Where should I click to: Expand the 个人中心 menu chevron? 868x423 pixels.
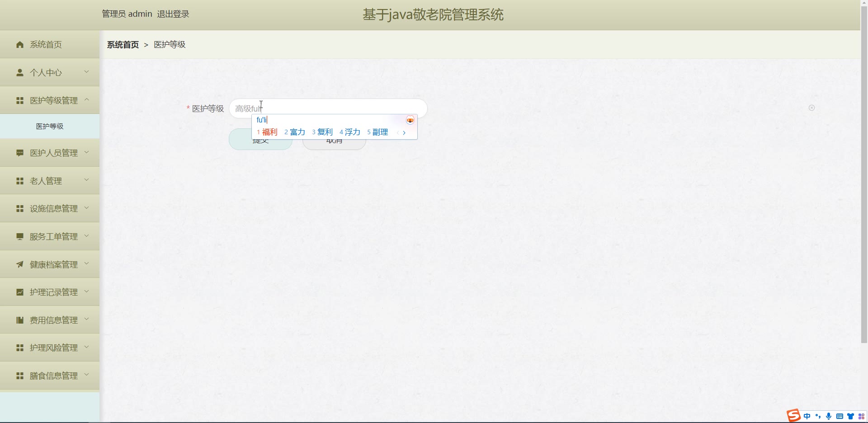click(86, 72)
